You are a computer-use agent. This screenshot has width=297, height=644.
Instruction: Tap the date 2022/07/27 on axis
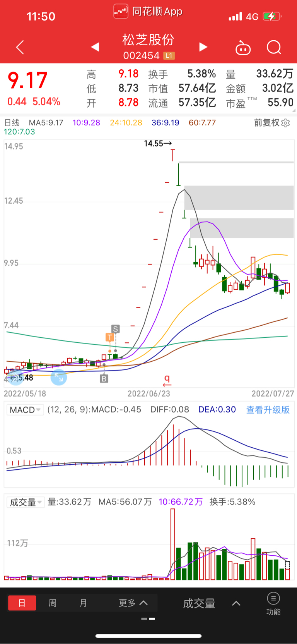(273, 393)
